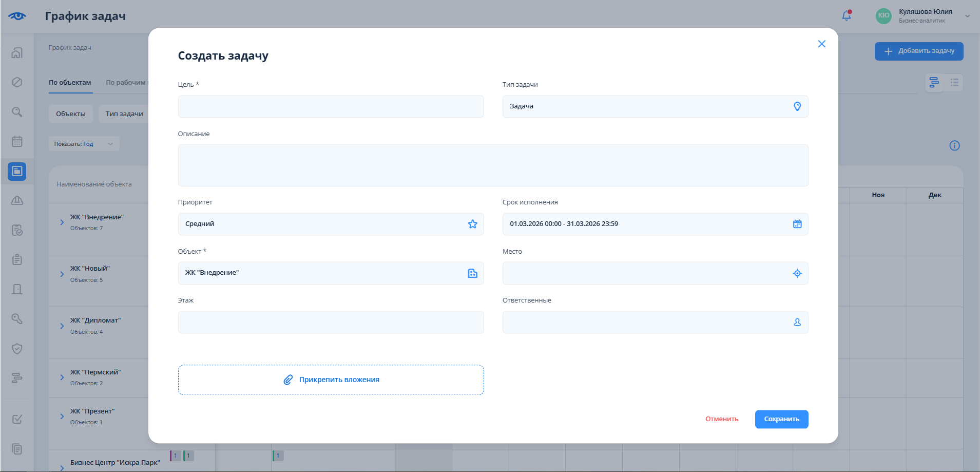This screenshot has width=980, height=472.
Task: Click into the Цель input field
Action: click(x=331, y=106)
